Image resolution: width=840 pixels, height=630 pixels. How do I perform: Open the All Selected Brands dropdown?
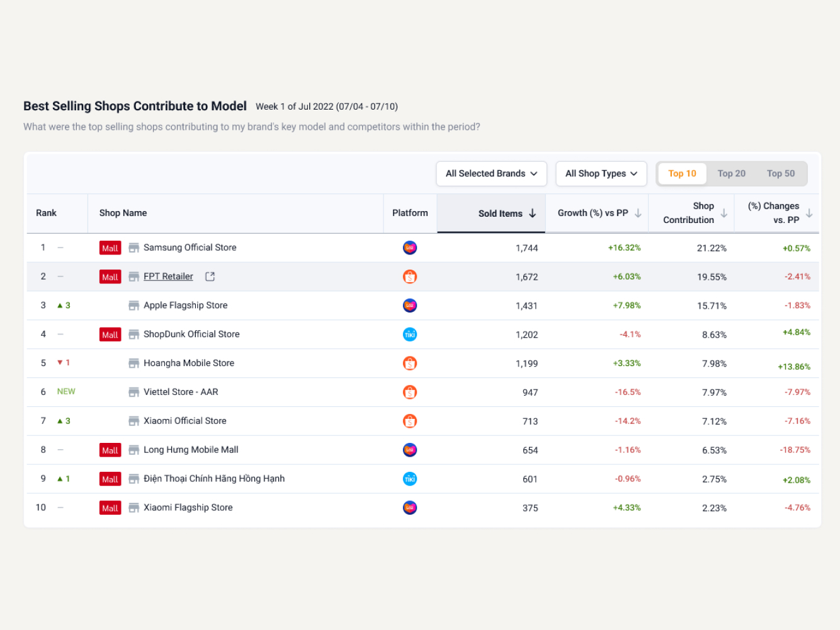[491, 174]
